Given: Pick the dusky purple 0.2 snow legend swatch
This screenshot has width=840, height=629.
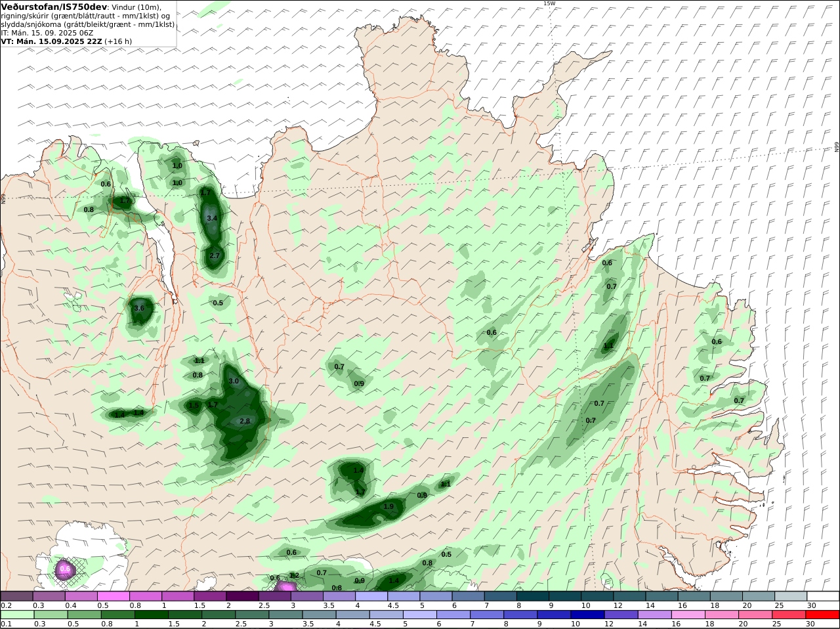Looking at the screenshot, I should pyautogui.click(x=16, y=596).
